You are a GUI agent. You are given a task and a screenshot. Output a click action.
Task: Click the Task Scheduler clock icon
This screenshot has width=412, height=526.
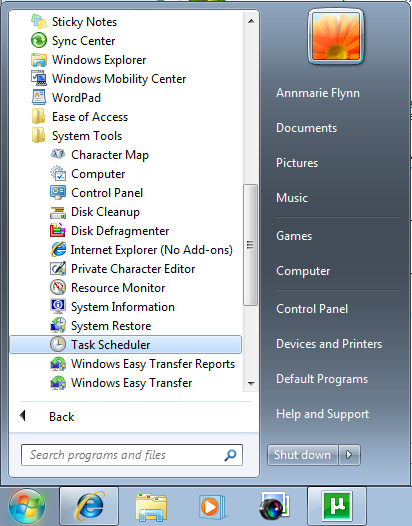point(58,345)
